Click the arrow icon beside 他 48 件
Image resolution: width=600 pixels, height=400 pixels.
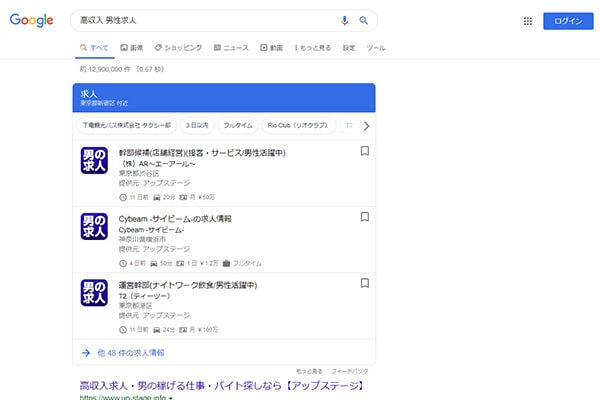point(86,353)
